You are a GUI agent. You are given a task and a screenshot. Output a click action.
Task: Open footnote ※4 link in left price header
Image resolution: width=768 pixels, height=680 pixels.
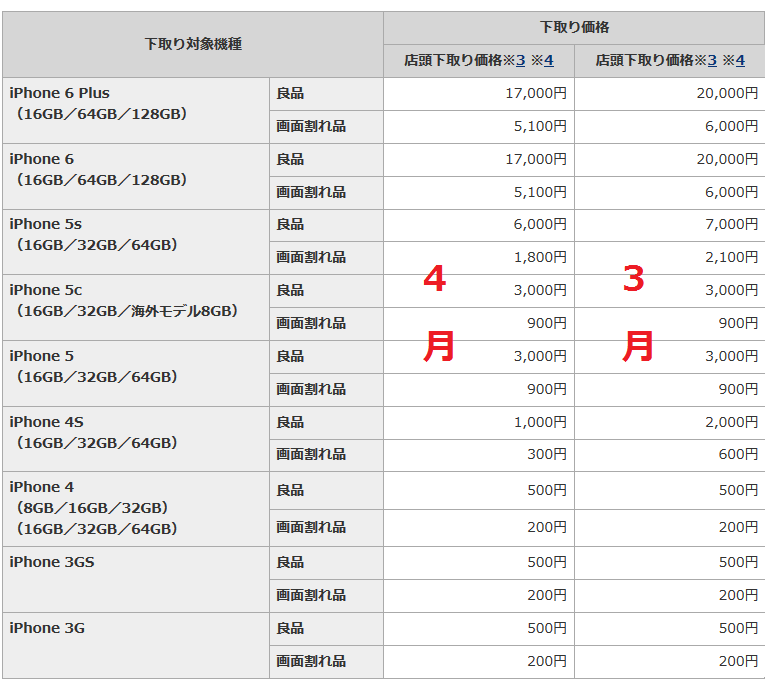coord(549,61)
